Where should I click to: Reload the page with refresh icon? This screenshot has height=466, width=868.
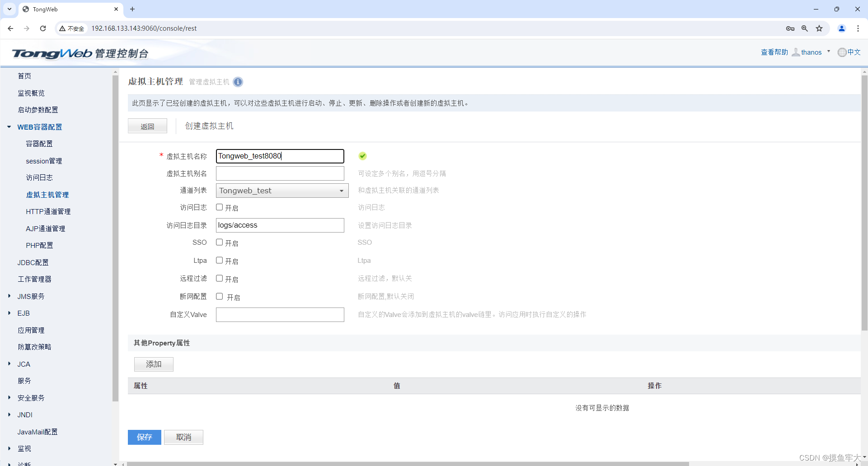pyautogui.click(x=43, y=28)
